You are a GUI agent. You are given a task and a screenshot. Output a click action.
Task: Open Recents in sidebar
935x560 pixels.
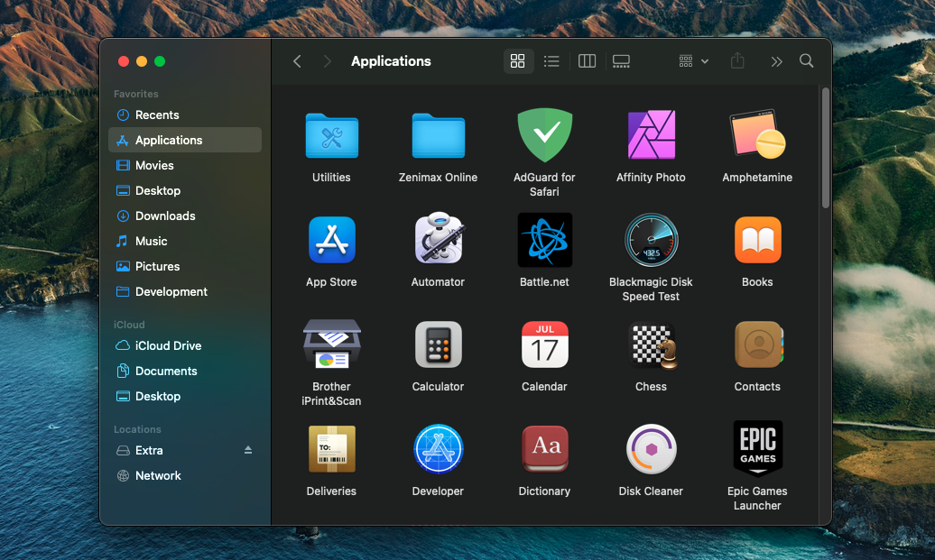(185, 115)
